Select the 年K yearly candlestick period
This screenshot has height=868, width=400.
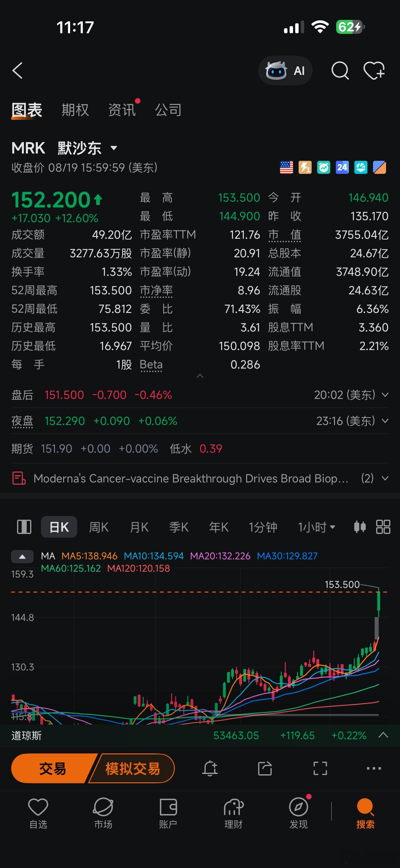click(x=219, y=527)
